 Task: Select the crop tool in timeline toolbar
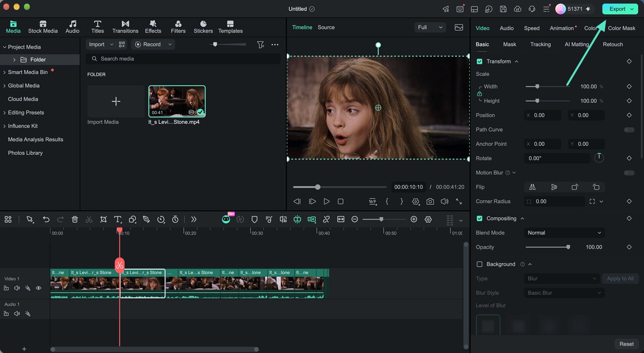104,219
